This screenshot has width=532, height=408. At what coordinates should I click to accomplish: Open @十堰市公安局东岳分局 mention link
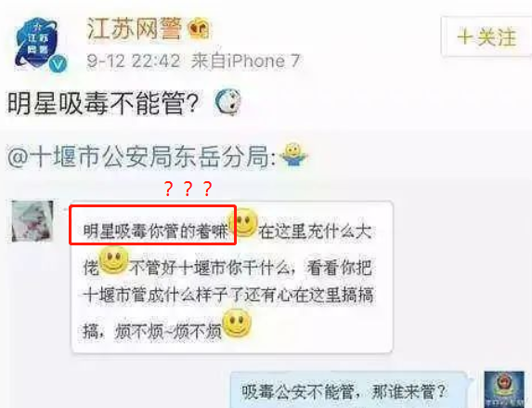click(x=142, y=157)
